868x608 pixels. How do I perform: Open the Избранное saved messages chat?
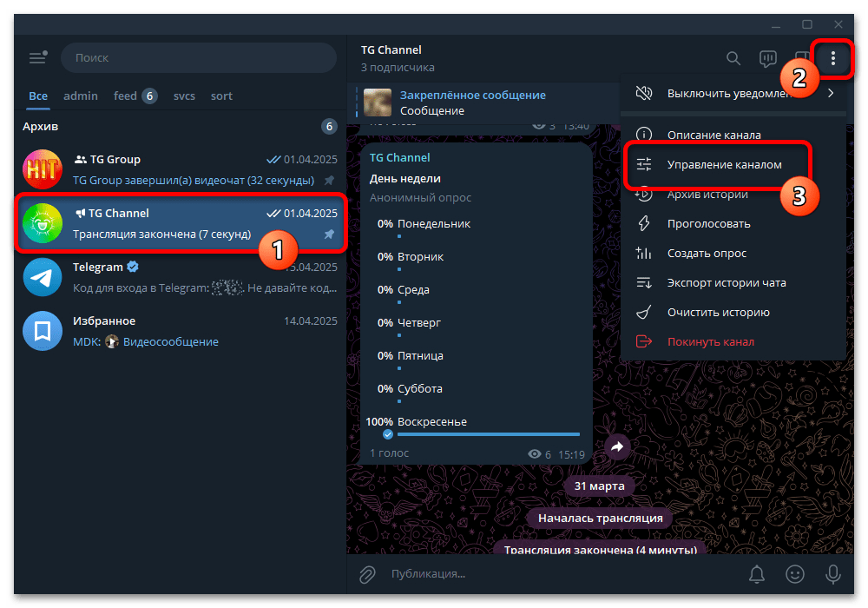(180, 331)
